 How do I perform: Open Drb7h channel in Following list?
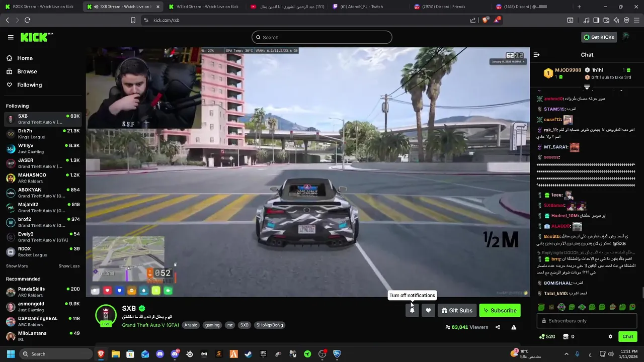(x=43, y=134)
